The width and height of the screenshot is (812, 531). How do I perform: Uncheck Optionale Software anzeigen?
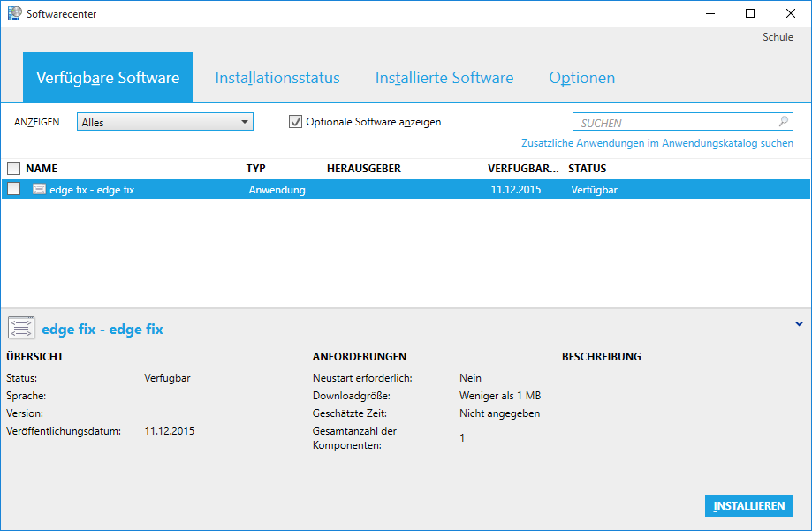click(296, 122)
